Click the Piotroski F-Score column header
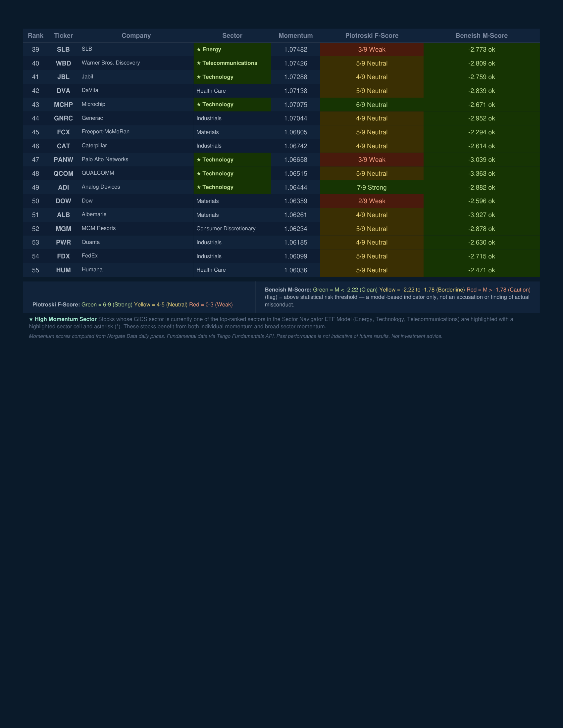The height and width of the screenshot is (728, 563). click(x=372, y=35)
